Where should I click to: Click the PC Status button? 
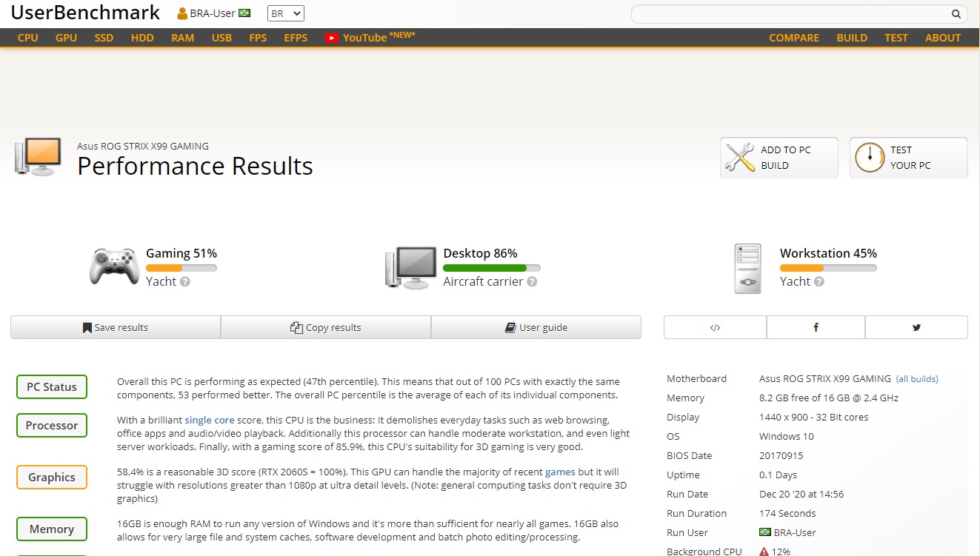pos(52,387)
